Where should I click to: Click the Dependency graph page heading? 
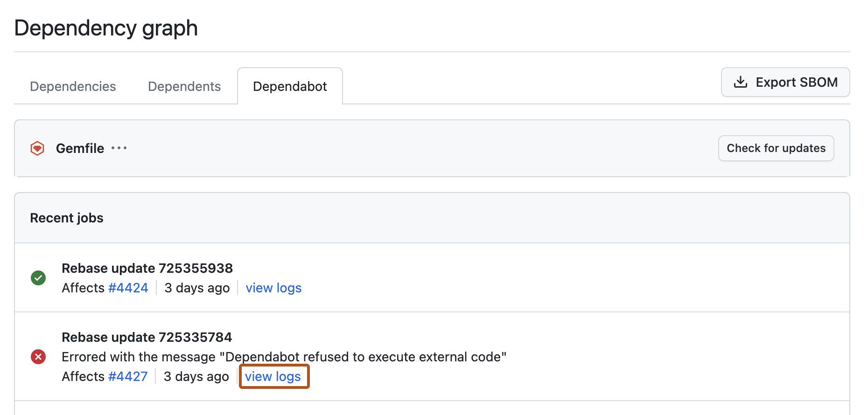106,28
